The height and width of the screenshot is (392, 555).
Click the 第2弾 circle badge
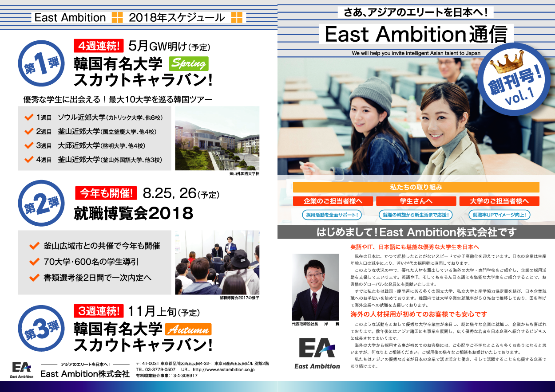[x=41, y=203]
